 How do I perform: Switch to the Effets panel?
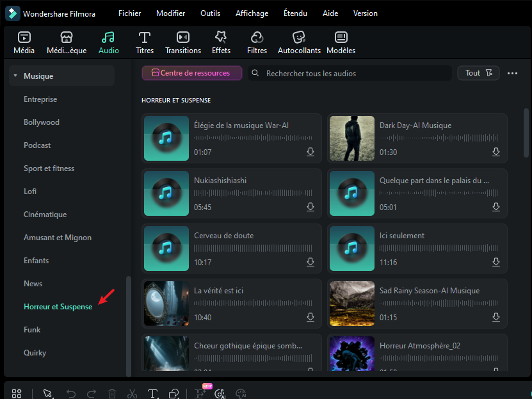click(x=221, y=43)
